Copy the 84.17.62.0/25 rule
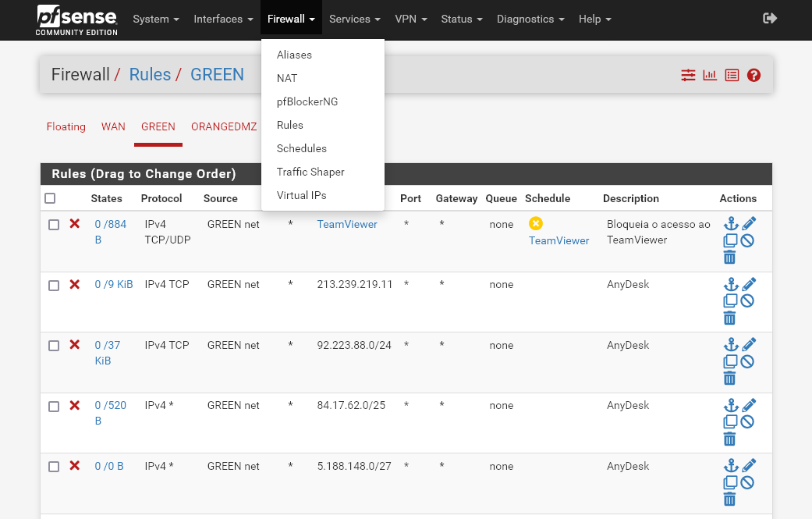 730,422
